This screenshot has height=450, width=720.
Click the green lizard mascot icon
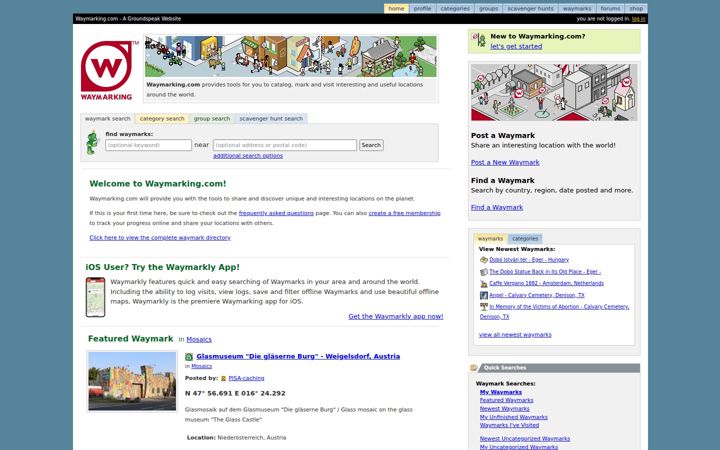coord(92,143)
